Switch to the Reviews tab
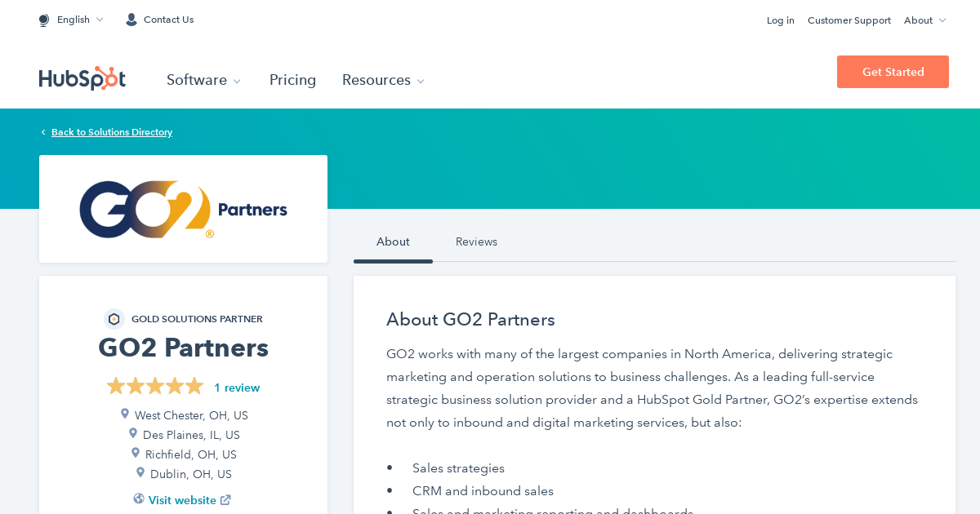This screenshot has width=980, height=514. pos(476,241)
